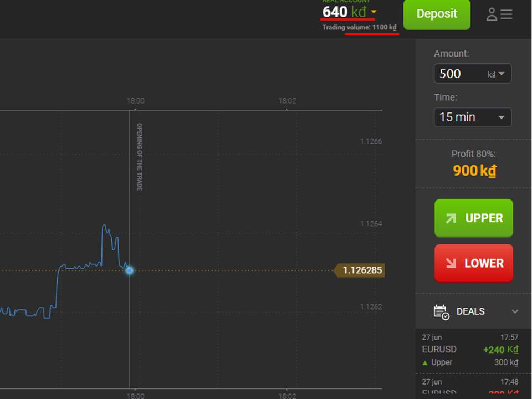Click the 1.1264 price axis label
The width and height of the screenshot is (532, 399).
(371, 224)
